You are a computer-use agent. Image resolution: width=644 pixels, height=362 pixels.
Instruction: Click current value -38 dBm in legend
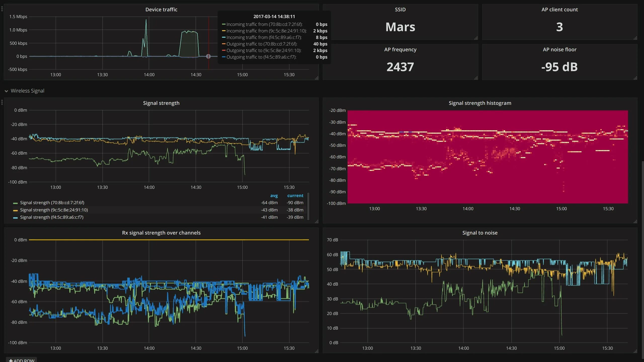point(295,210)
